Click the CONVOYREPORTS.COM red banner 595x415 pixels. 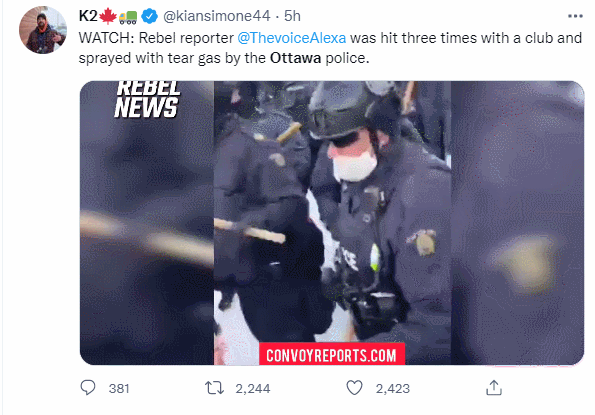pyautogui.click(x=332, y=354)
